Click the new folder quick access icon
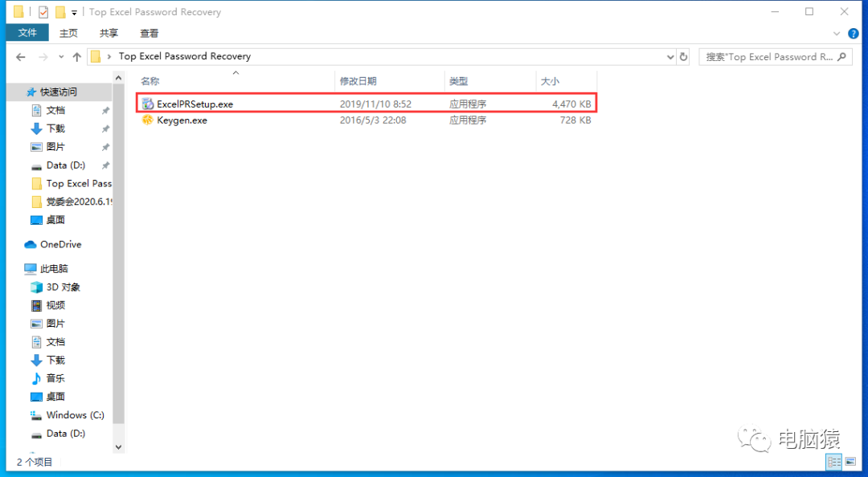 (59, 11)
